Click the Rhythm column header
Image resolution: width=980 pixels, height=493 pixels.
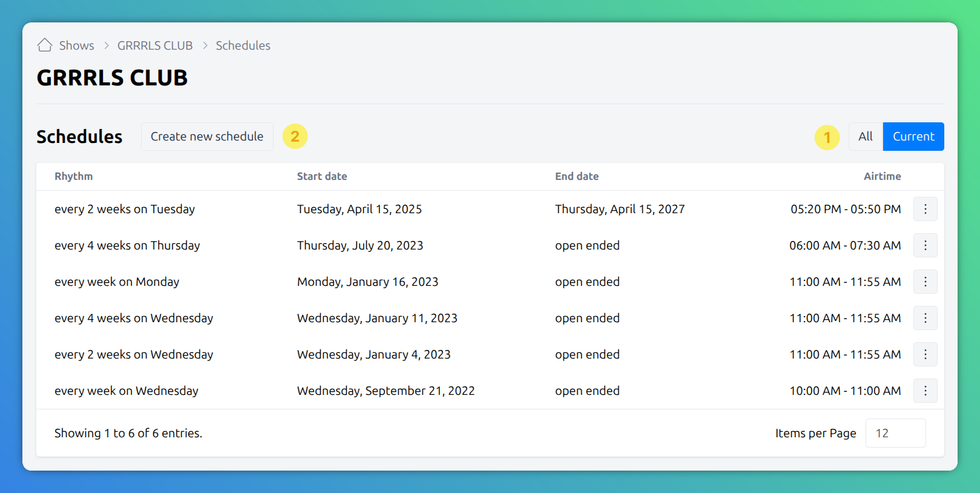tap(74, 176)
